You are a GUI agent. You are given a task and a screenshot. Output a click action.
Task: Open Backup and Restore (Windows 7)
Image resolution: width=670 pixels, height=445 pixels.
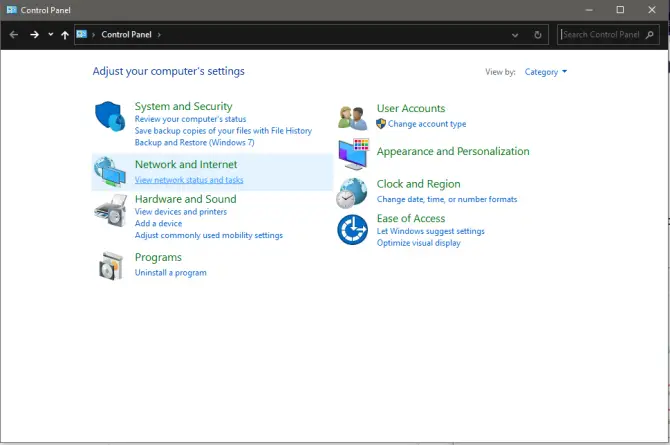194,143
